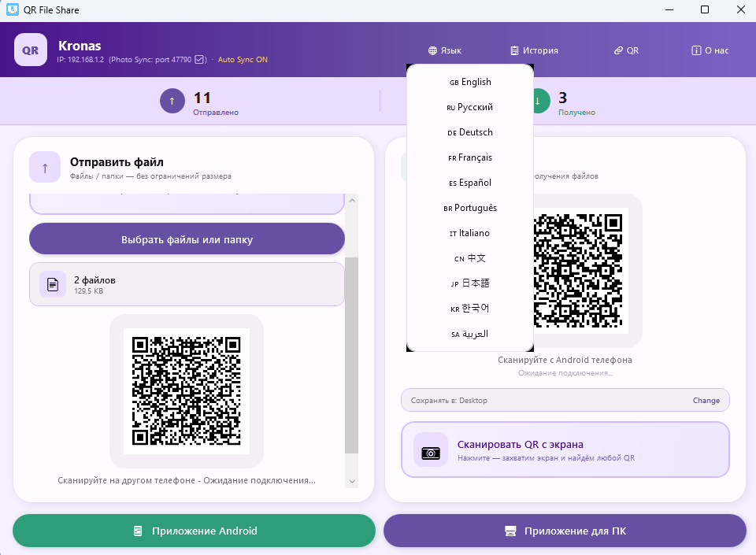Click the 2 файлов document icon

tap(53, 284)
